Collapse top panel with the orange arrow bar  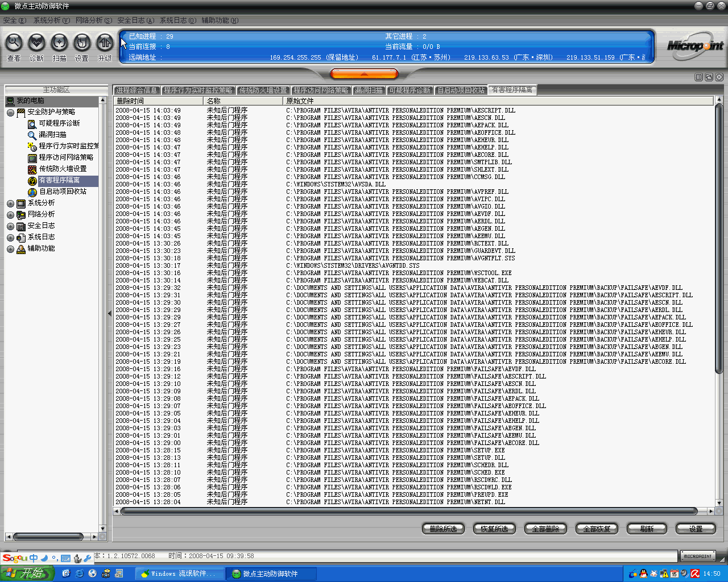pos(364,74)
